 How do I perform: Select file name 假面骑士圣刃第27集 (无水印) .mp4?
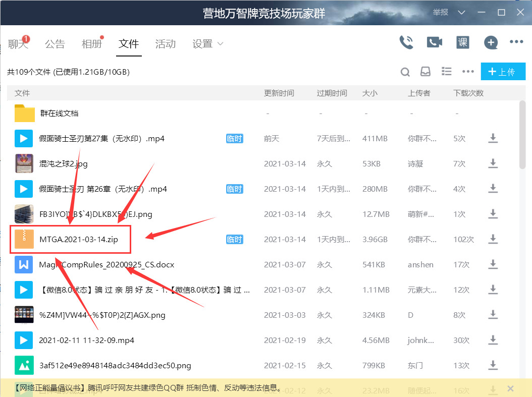click(x=102, y=139)
